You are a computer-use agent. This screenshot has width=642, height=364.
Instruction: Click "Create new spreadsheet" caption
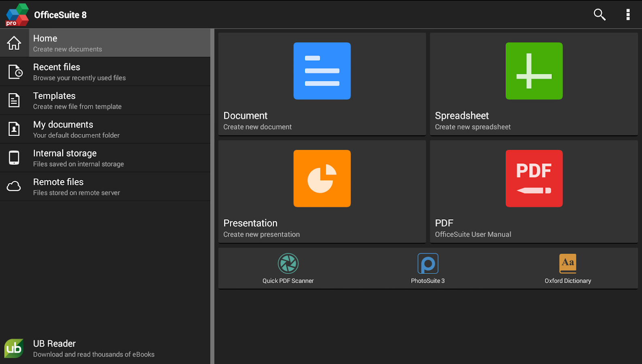(x=473, y=127)
